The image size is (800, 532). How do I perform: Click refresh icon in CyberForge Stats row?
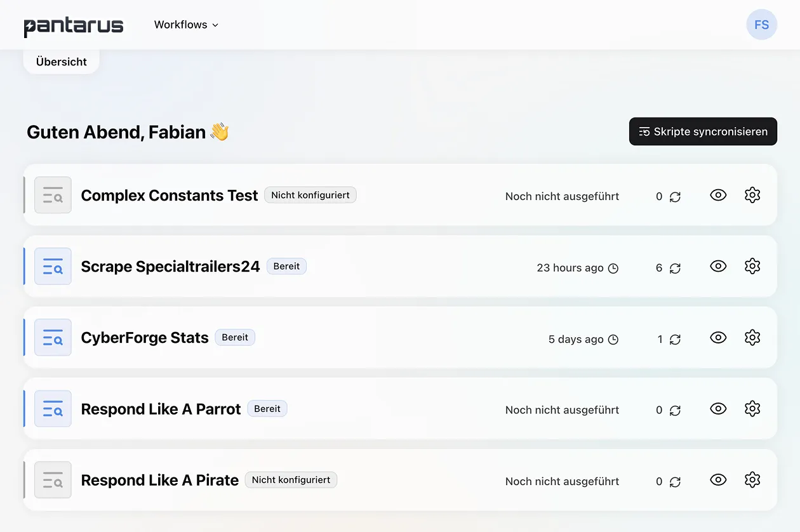point(675,339)
